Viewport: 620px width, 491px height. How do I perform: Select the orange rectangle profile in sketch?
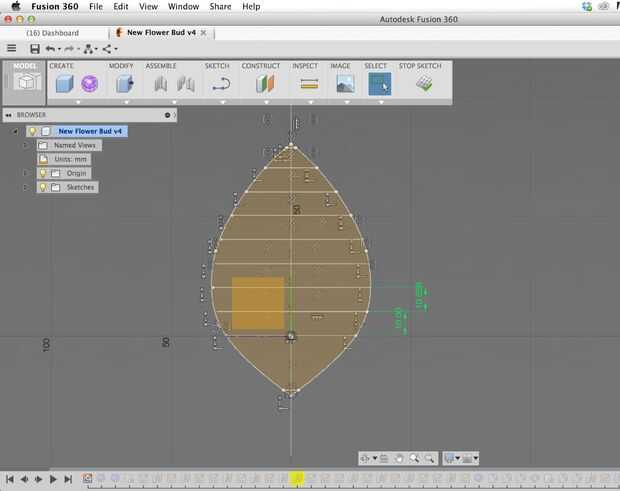click(258, 303)
